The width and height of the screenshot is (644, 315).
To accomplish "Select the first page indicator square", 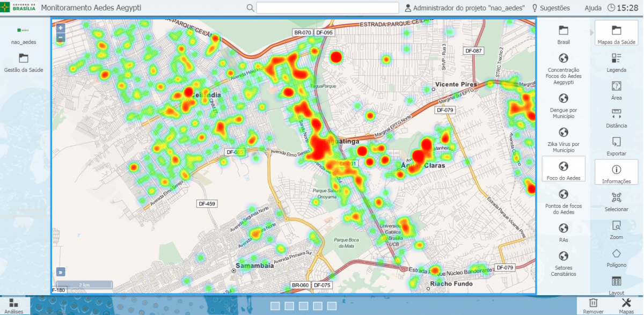I will pyautogui.click(x=275, y=306).
